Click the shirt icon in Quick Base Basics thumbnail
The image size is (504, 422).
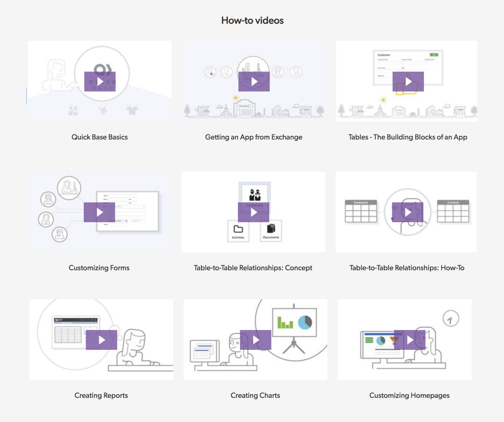132,110
